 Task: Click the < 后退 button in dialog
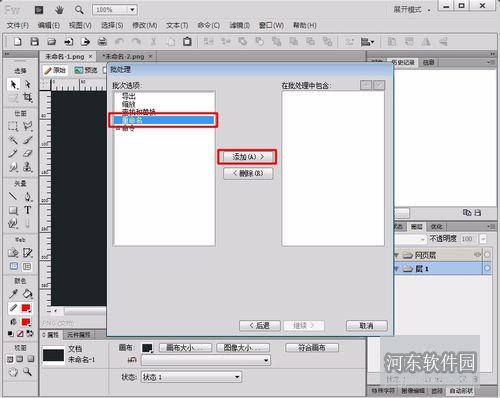pyautogui.click(x=260, y=325)
